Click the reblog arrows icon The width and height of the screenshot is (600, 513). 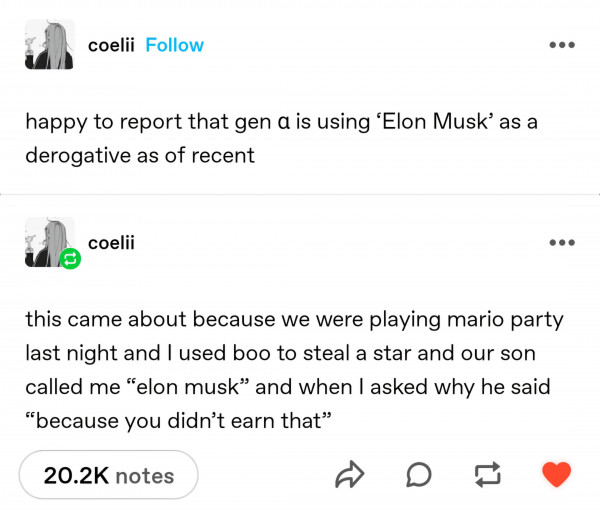click(488, 475)
